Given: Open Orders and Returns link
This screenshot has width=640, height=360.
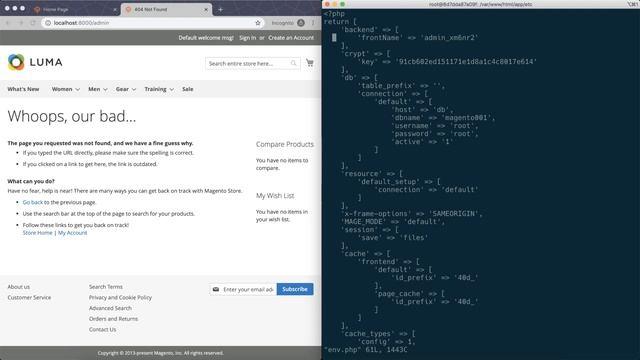Looking at the screenshot, I should tap(113, 318).
